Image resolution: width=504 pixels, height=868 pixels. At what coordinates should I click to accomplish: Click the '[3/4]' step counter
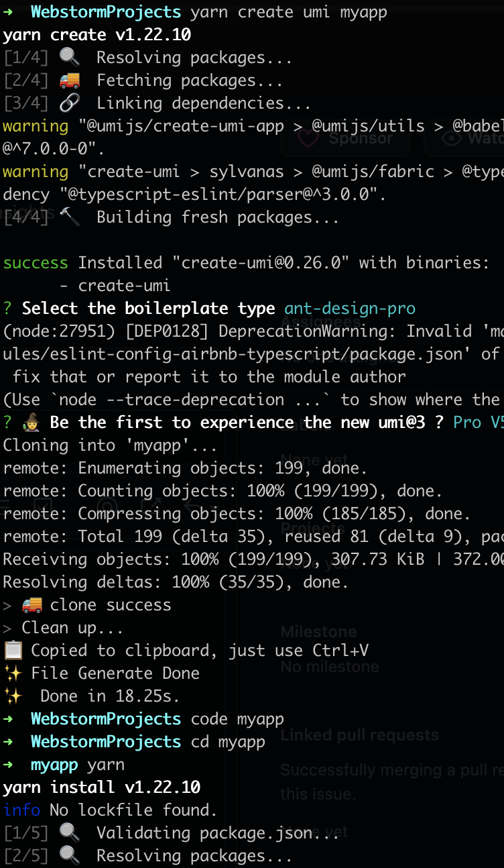coord(26,103)
